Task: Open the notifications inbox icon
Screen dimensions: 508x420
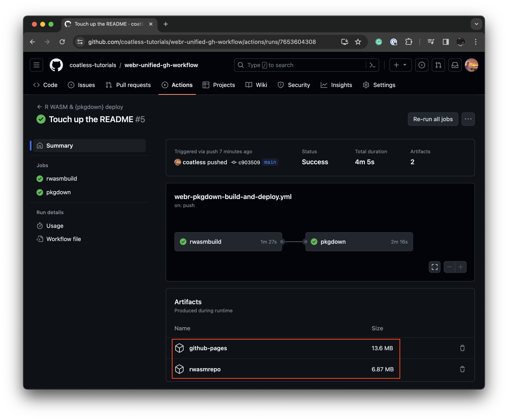Action: (455, 65)
